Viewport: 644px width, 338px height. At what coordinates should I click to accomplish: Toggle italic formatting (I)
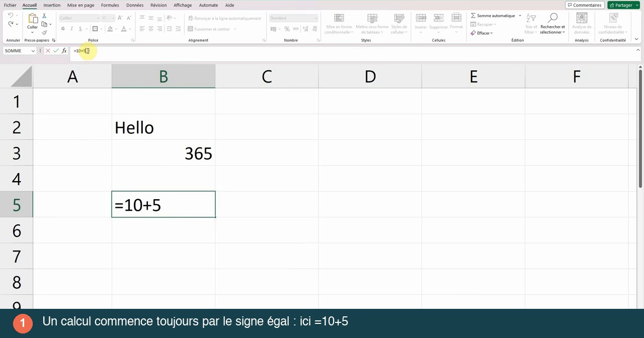pos(71,29)
